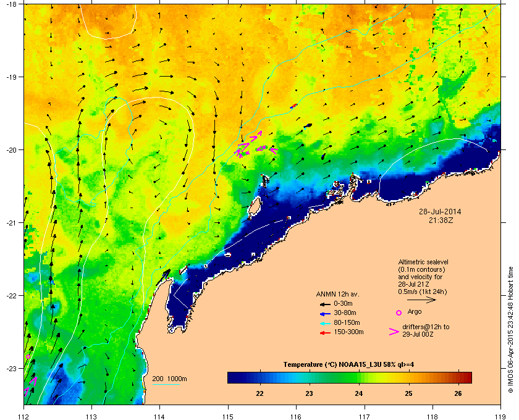The height and width of the screenshot is (420, 519).
Task: Click the 'Argo' legend label
Action: (415, 312)
